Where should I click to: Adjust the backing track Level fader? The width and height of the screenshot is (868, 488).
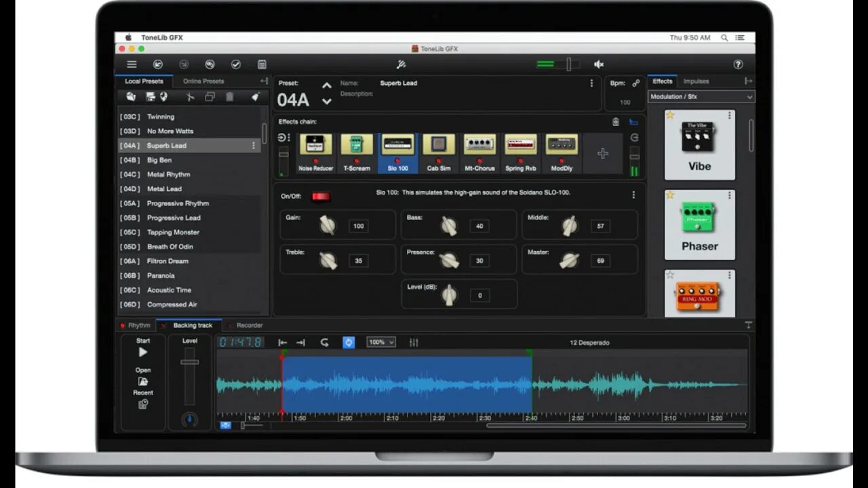(x=190, y=363)
